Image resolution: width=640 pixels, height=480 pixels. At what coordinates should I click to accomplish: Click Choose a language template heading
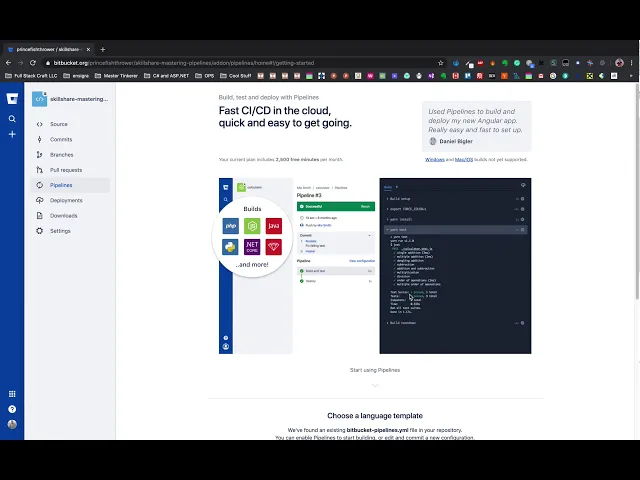(375, 416)
